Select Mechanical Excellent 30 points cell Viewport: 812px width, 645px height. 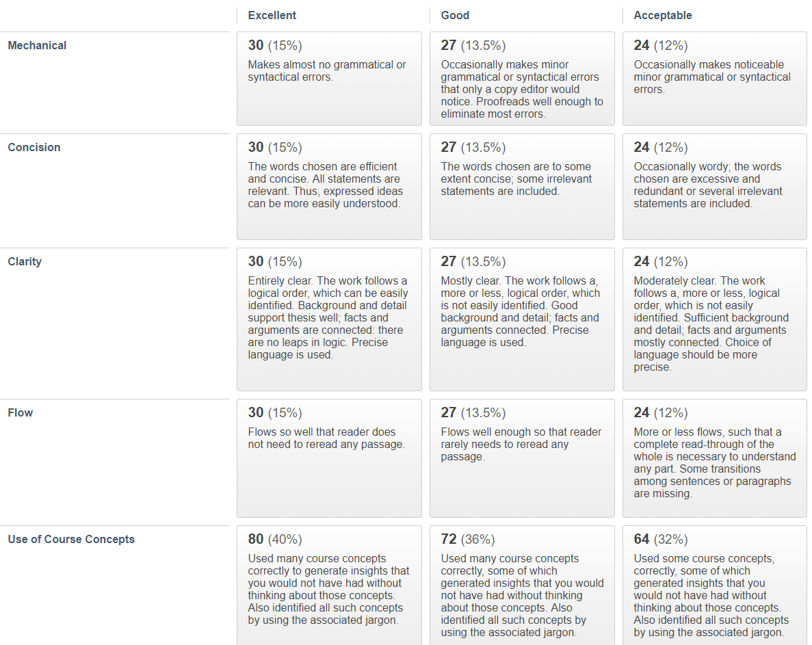(329, 79)
